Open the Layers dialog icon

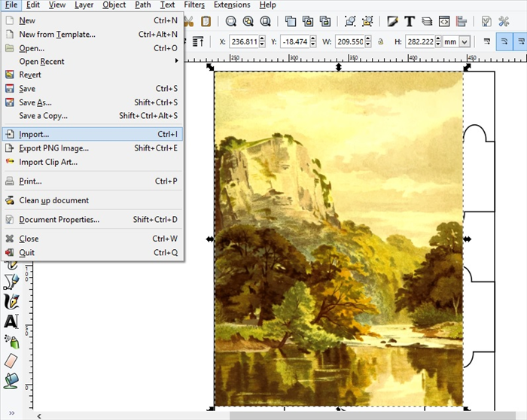point(427,22)
